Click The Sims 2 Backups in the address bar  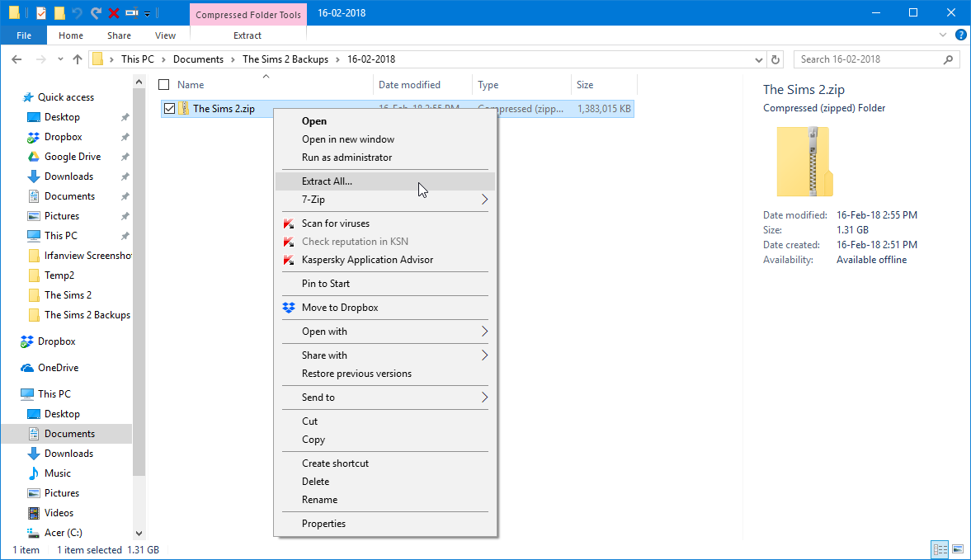tap(285, 59)
